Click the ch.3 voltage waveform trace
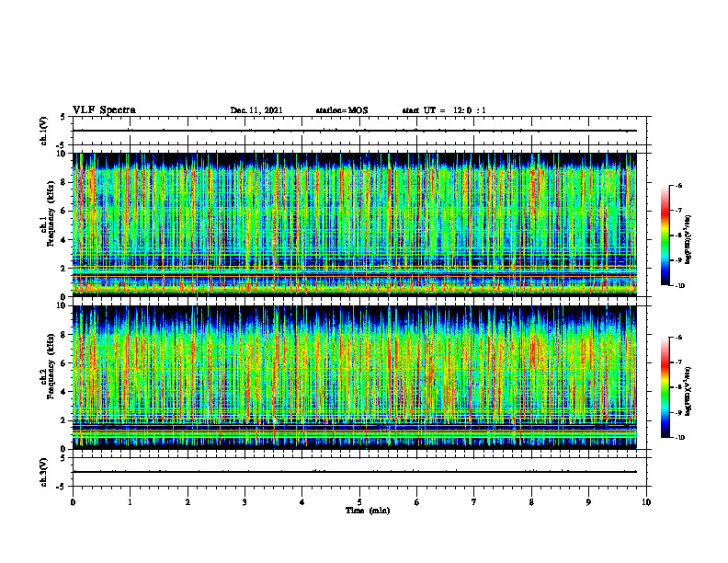 [x=355, y=472]
